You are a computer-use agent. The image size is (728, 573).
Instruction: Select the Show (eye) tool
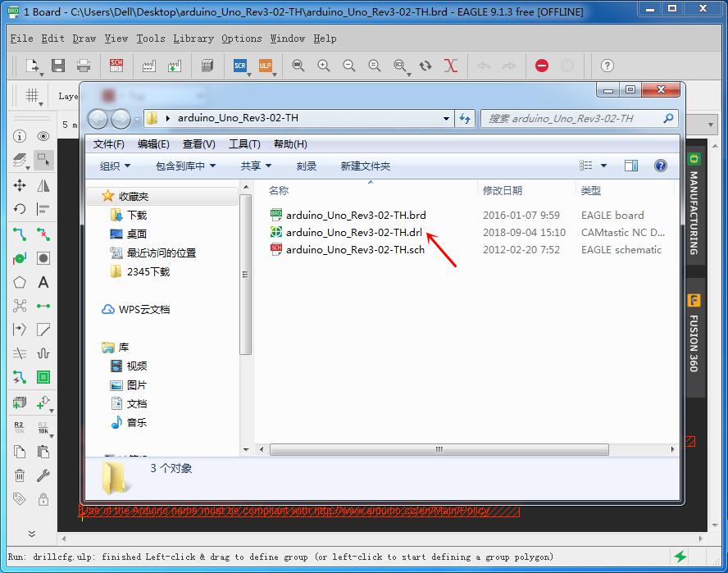43,136
